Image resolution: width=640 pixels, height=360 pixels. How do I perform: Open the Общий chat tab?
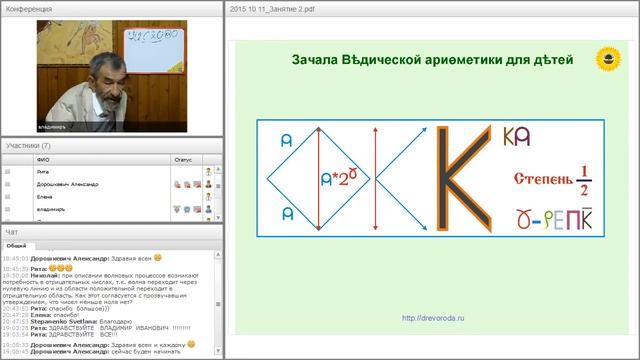(x=16, y=246)
